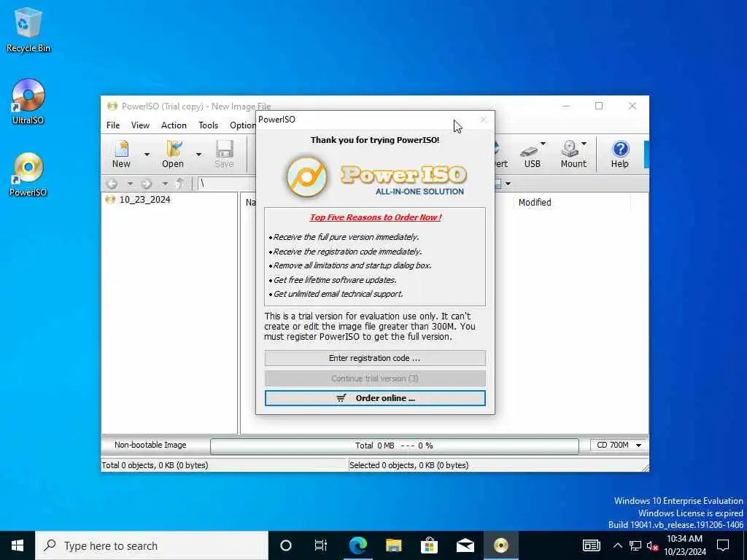Screen dimensions: 747x560
Task: Open the Tools menu
Action: tap(208, 125)
